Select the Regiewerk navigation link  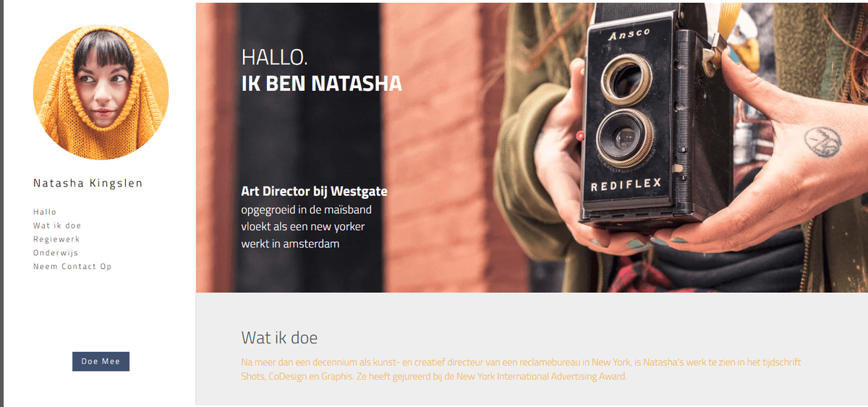tap(56, 239)
